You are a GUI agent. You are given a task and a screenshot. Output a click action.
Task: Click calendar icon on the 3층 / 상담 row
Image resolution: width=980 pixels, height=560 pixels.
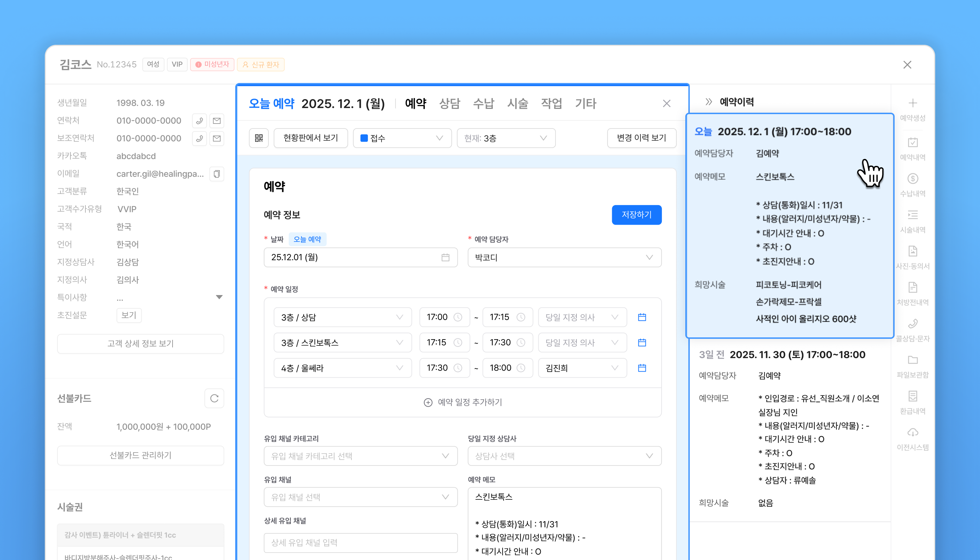642,317
